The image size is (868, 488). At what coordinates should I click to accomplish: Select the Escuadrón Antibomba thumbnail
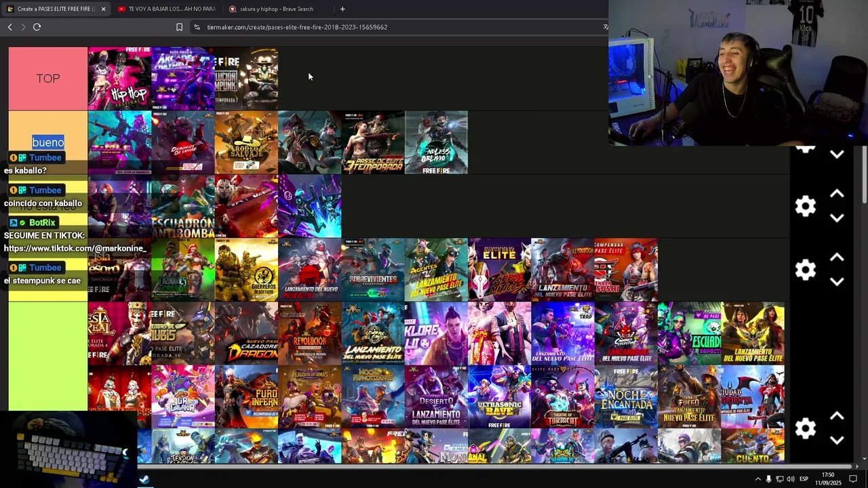183,206
